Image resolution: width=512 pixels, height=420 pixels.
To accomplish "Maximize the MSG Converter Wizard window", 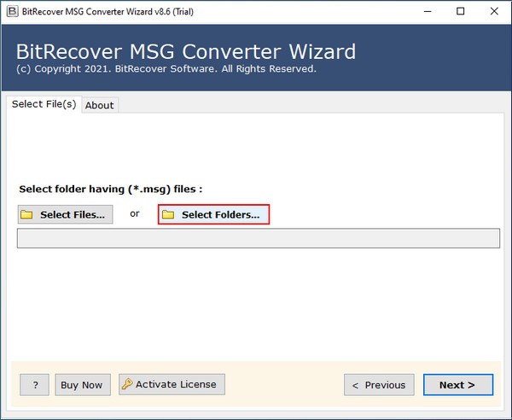I will (x=461, y=11).
